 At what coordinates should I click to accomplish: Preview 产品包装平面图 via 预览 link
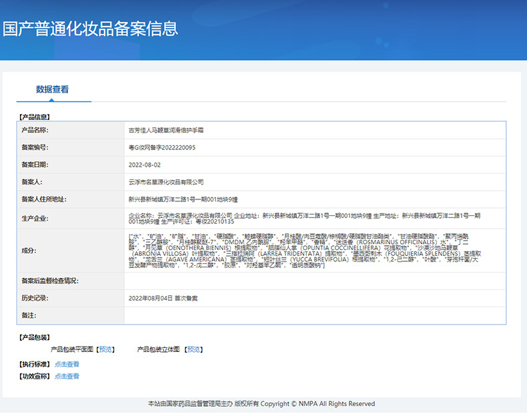click(105, 349)
